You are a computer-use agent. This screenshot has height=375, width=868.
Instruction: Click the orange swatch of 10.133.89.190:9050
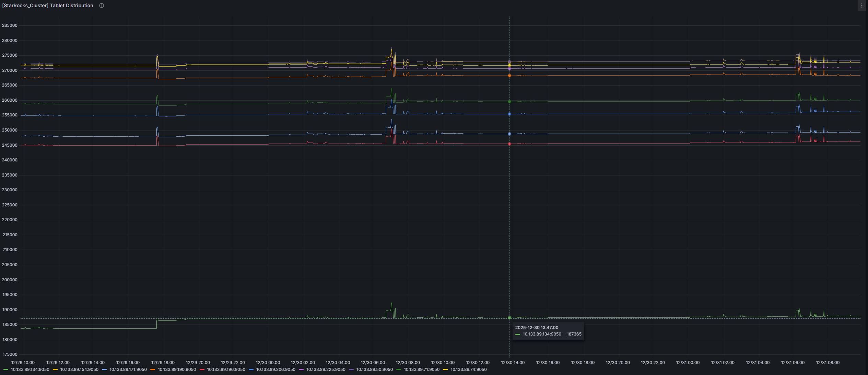tap(153, 370)
